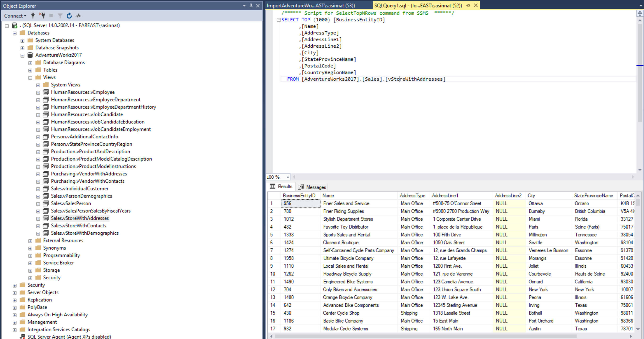The height and width of the screenshot is (339, 644).
Task: Click the System Databases folder icon
Action: click(30, 40)
